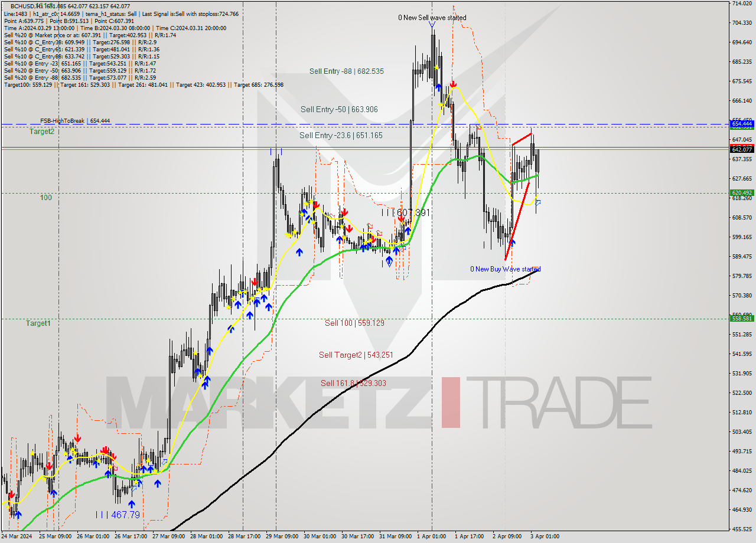Click the 714.040 price axis value
The width and height of the screenshot is (756, 543).
[742, 4]
